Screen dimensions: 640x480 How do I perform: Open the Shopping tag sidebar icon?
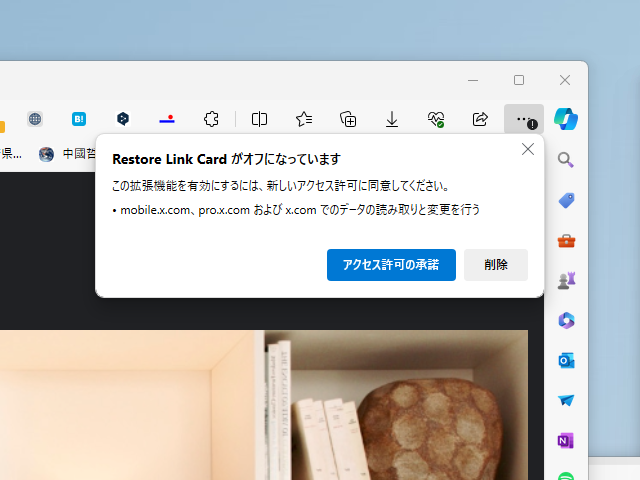[x=566, y=200]
